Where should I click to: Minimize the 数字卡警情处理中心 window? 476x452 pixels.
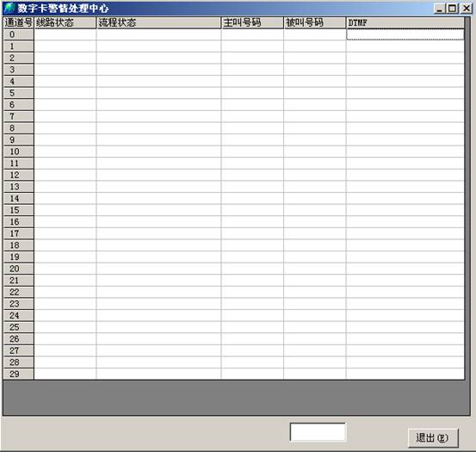(x=440, y=9)
